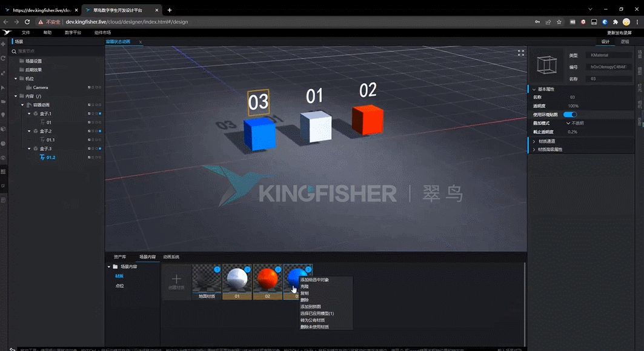The height and width of the screenshot is (351, 644).
Task: Click the 更新发布录屏 button
Action: point(619,33)
